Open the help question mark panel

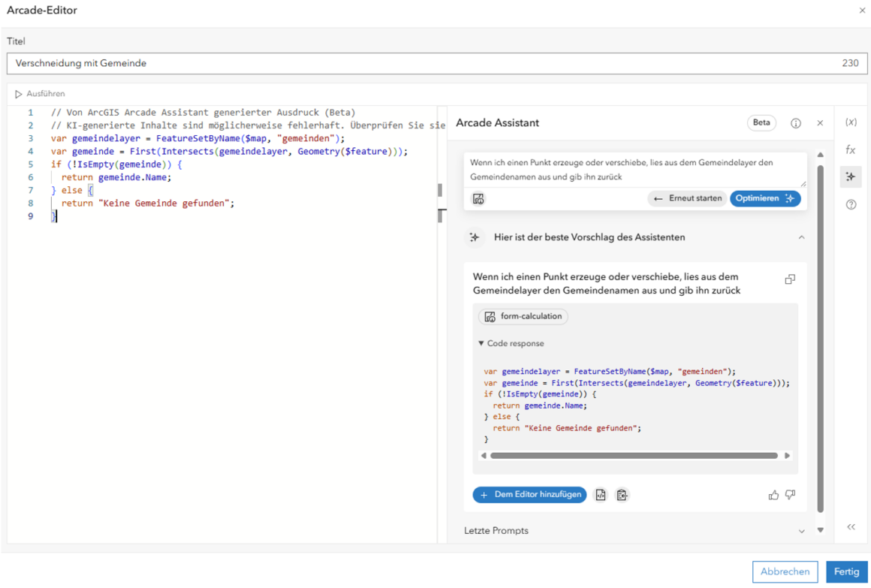(x=851, y=204)
